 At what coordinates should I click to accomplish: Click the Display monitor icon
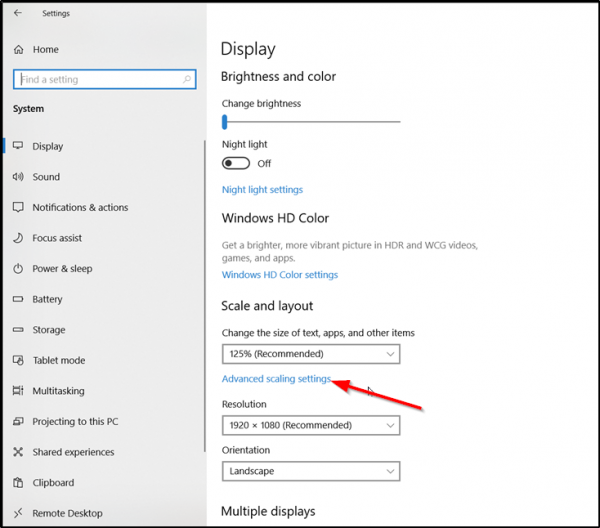click(x=18, y=145)
